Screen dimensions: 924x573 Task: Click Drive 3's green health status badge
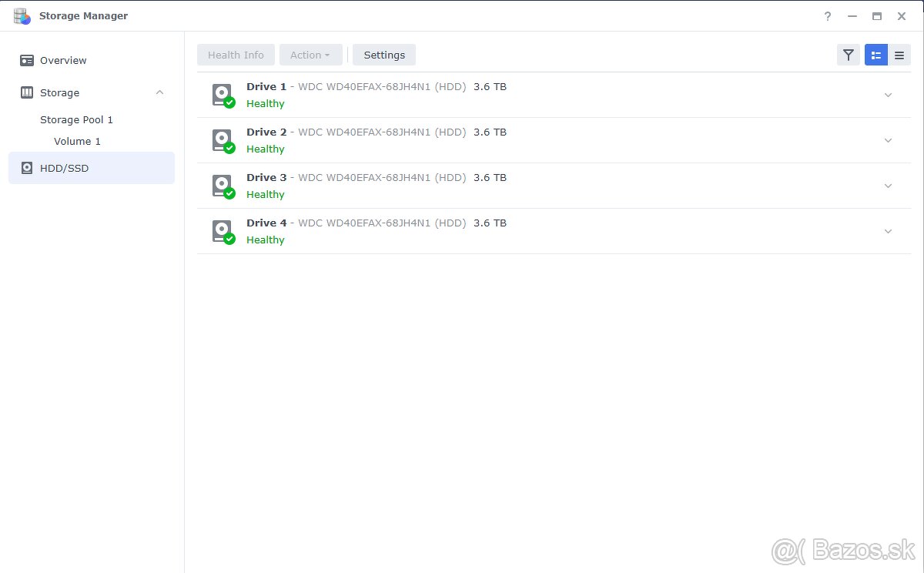[x=229, y=193]
